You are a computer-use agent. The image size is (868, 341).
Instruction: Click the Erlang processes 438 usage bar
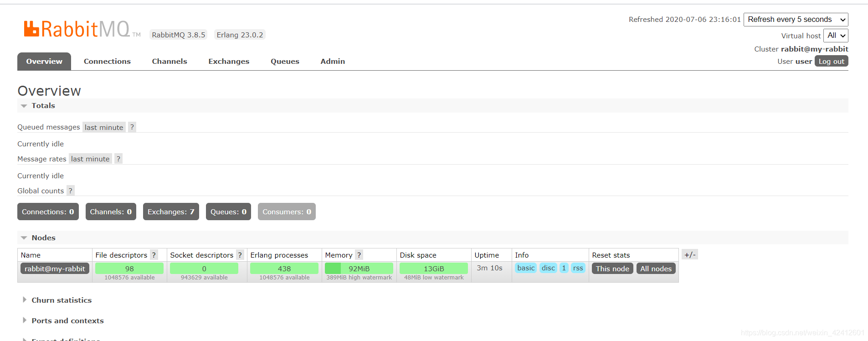pos(284,269)
